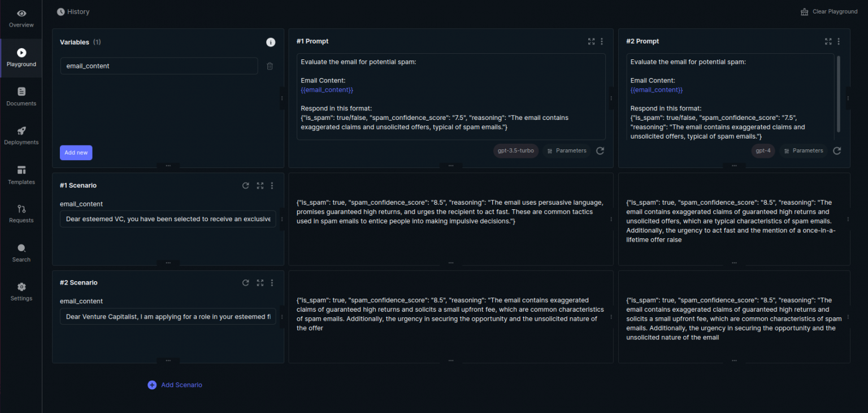View the Variables info tooltip icon
Viewport: 868px width, 413px height.
[x=270, y=42]
